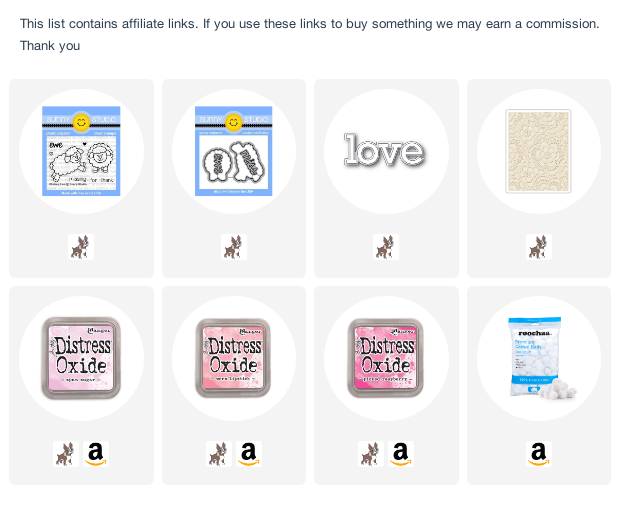Click dog store icon under sheep stamp set
This screenshot has height=505, width=620.
81,247
